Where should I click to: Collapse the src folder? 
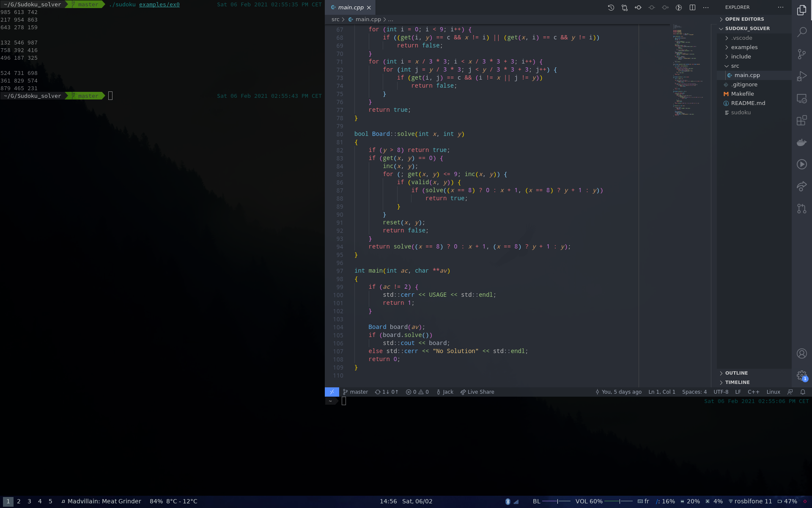click(x=735, y=66)
